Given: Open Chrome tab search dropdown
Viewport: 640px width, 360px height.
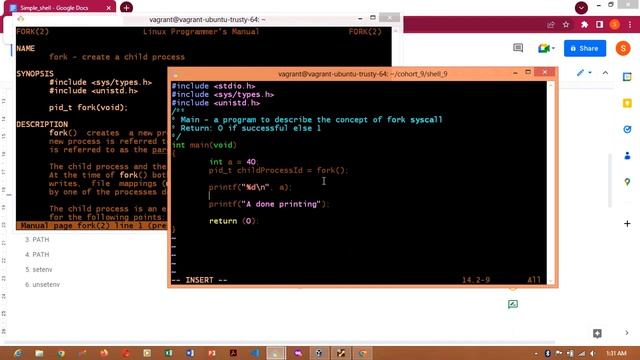Looking at the screenshot, I should [581, 7].
